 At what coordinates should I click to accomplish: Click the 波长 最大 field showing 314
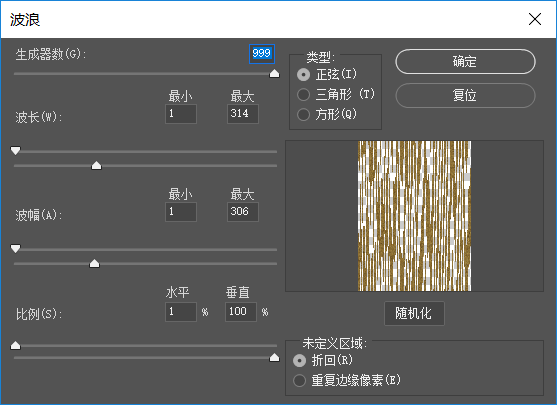pyautogui.click(x=243, y=114)
